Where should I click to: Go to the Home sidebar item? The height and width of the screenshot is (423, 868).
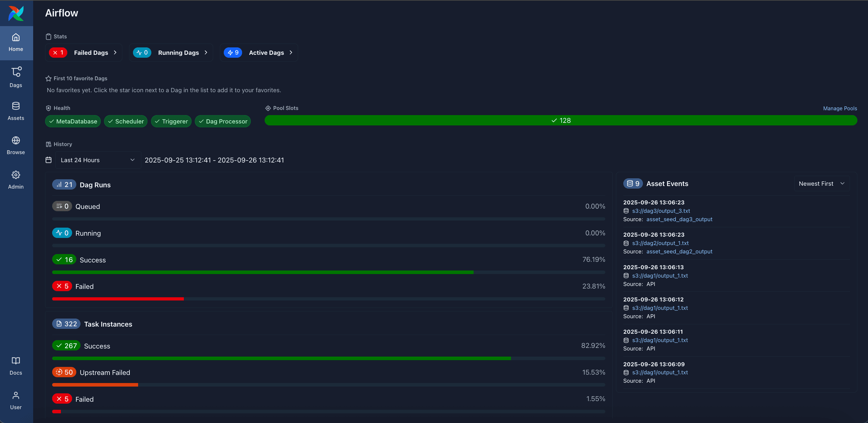pos(16,43)
